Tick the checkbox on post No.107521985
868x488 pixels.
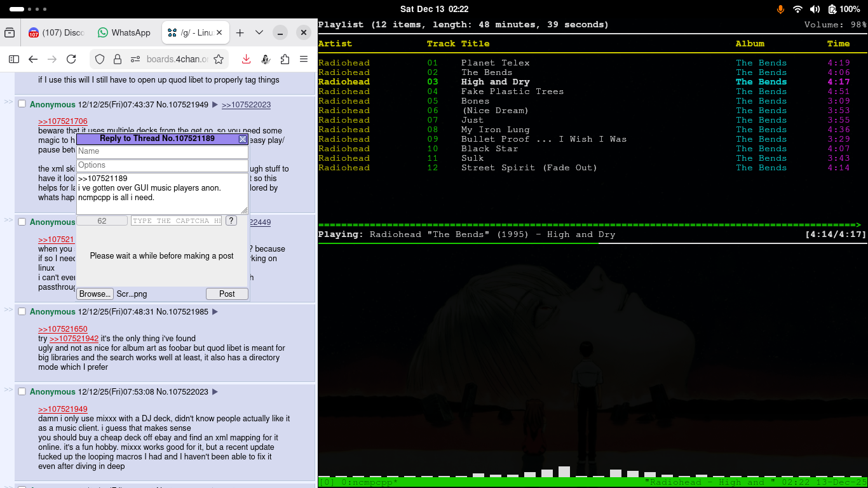click(x=22, y=311)
